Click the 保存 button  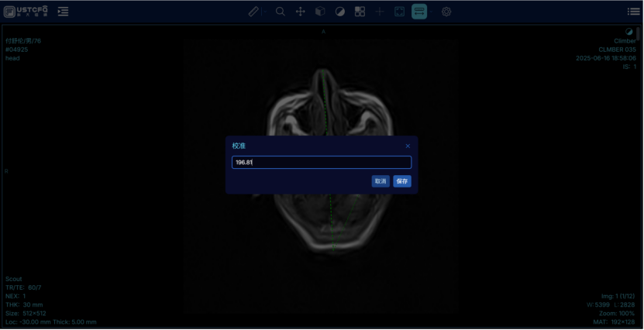[402, 181]
